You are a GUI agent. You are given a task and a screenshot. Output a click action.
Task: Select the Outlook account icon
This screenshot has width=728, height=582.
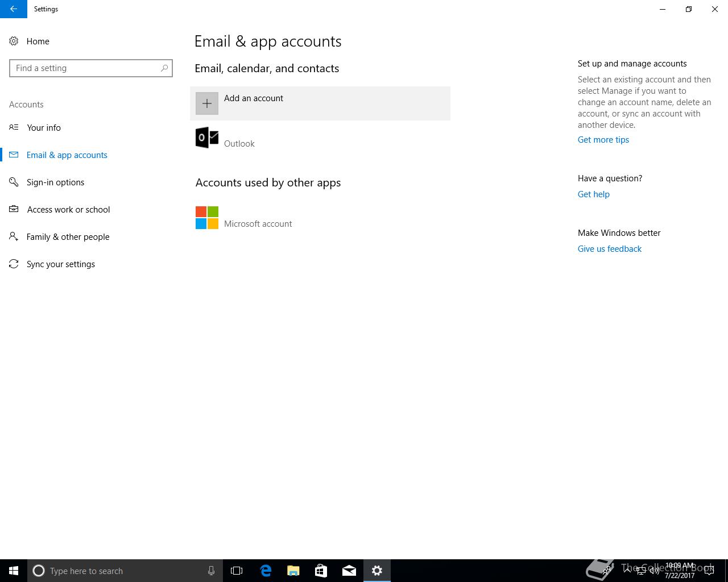[207, 138]
